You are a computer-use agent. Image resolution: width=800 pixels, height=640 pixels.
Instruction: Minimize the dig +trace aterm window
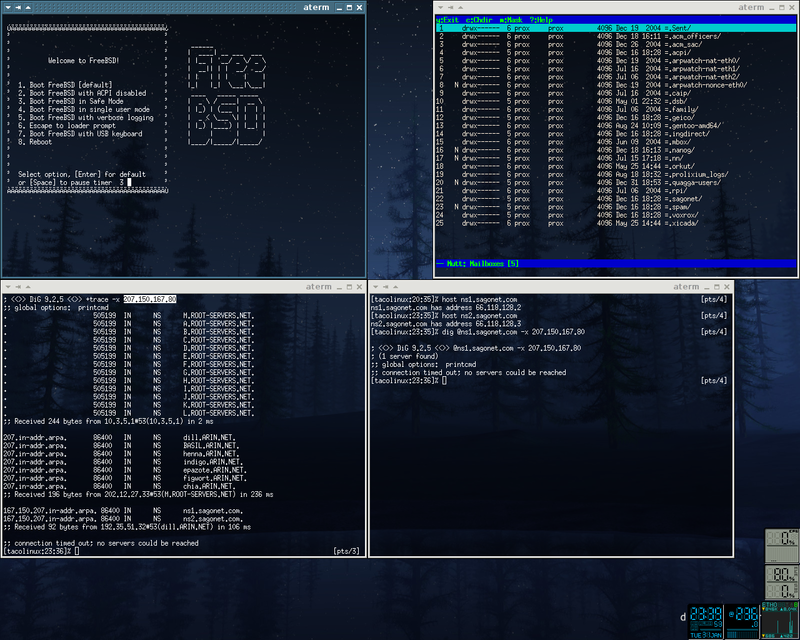(x=339, y=287)
